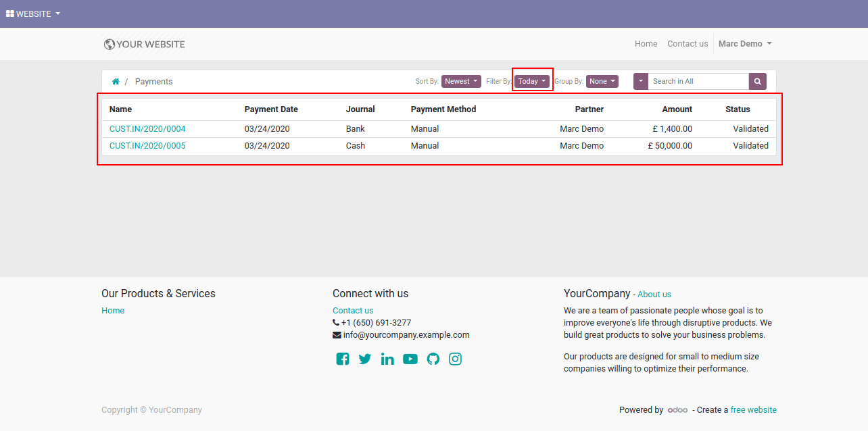
Task: Open footer Home link
Action: [113, 311]
